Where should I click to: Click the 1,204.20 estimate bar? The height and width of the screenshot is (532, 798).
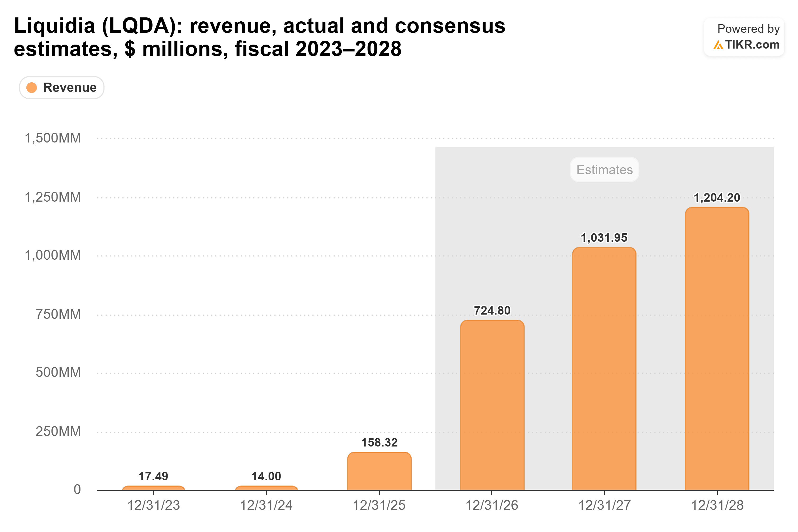(x=717, y=348)
